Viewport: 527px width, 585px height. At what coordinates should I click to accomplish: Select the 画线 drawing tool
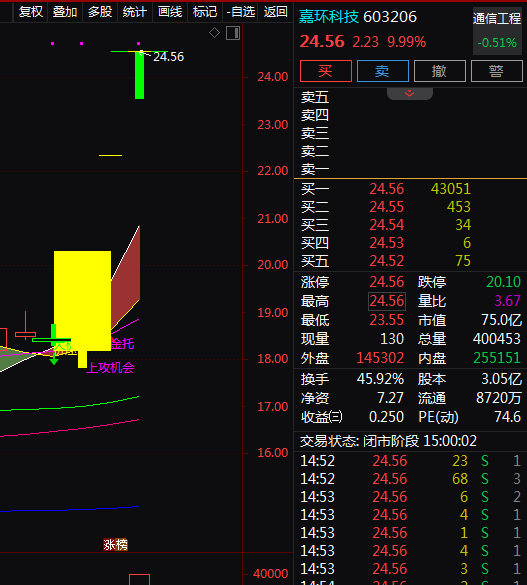click(170, 12)
